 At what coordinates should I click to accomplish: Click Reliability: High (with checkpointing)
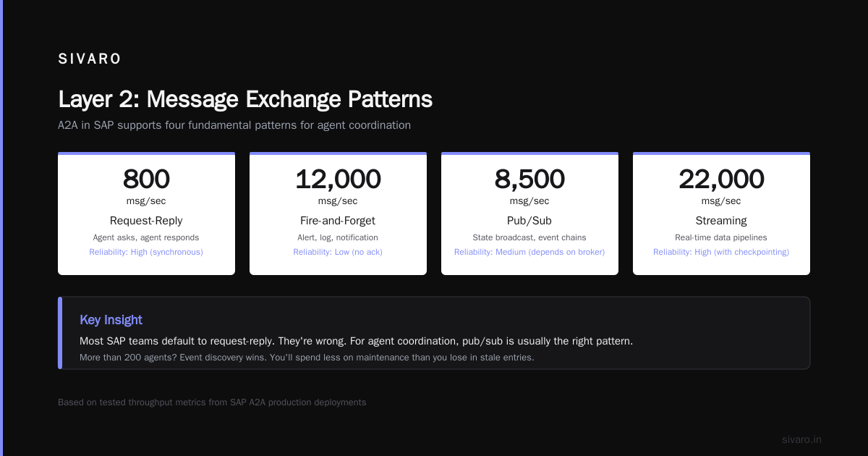click(x=721, y=252)
